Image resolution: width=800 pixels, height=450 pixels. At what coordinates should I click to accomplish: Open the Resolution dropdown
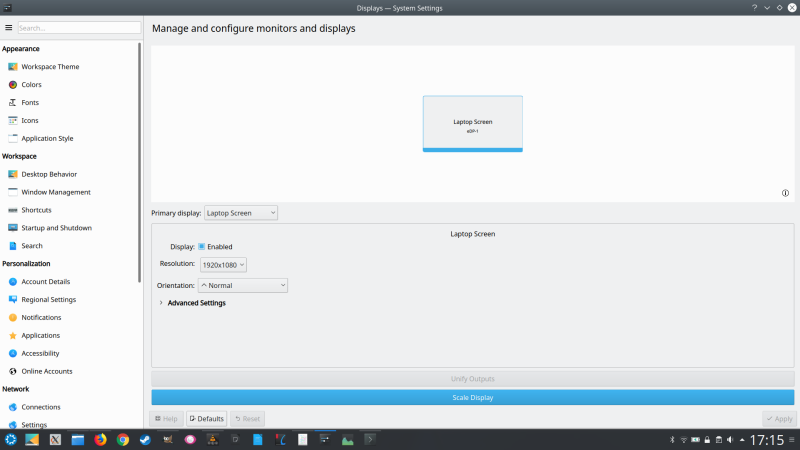(x=223, y=265)
